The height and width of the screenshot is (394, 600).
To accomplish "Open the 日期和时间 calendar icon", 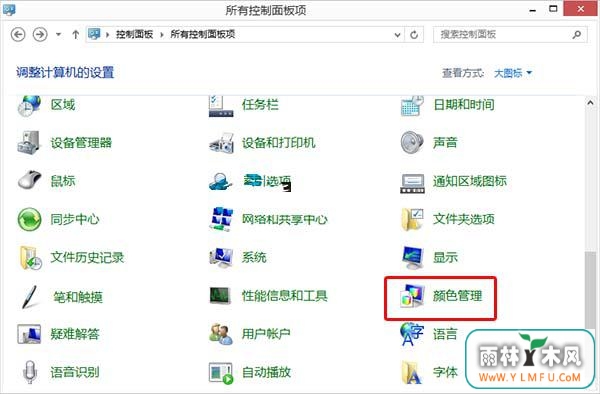I will tap(412, 105).
